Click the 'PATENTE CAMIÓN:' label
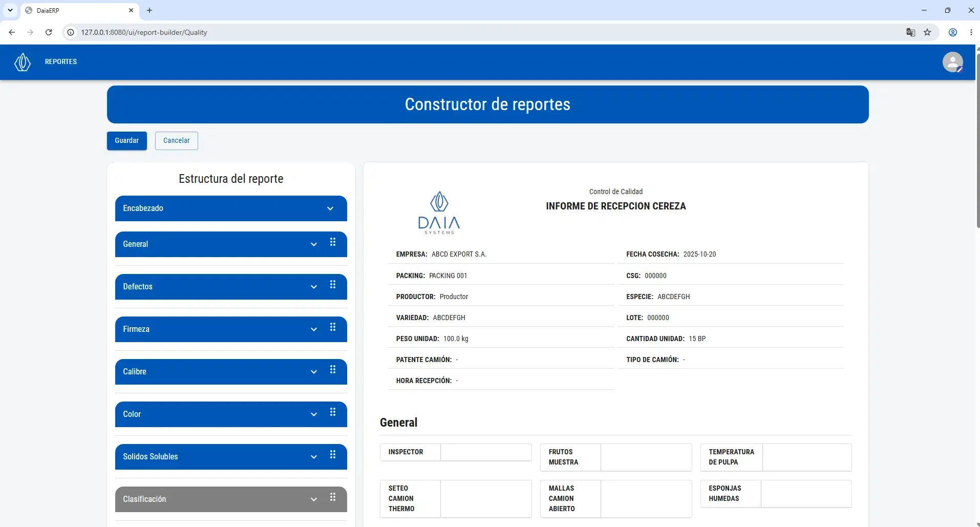The height and width of the screenshot is (527, 980). click(424, 360)
